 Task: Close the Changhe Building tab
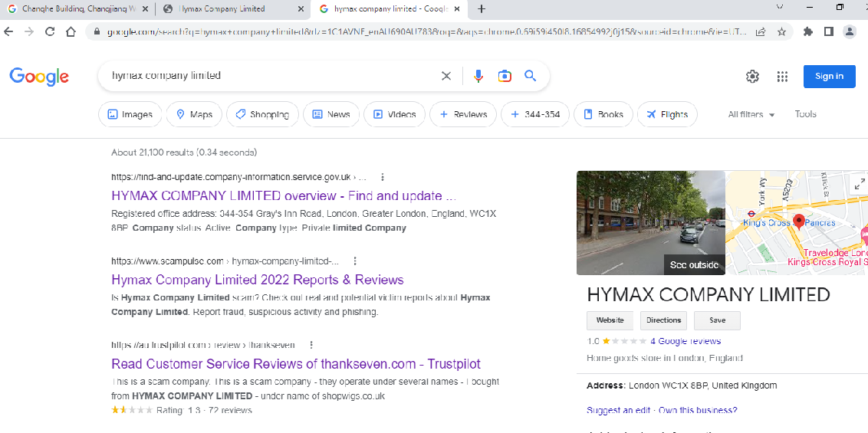click(146, 9)
